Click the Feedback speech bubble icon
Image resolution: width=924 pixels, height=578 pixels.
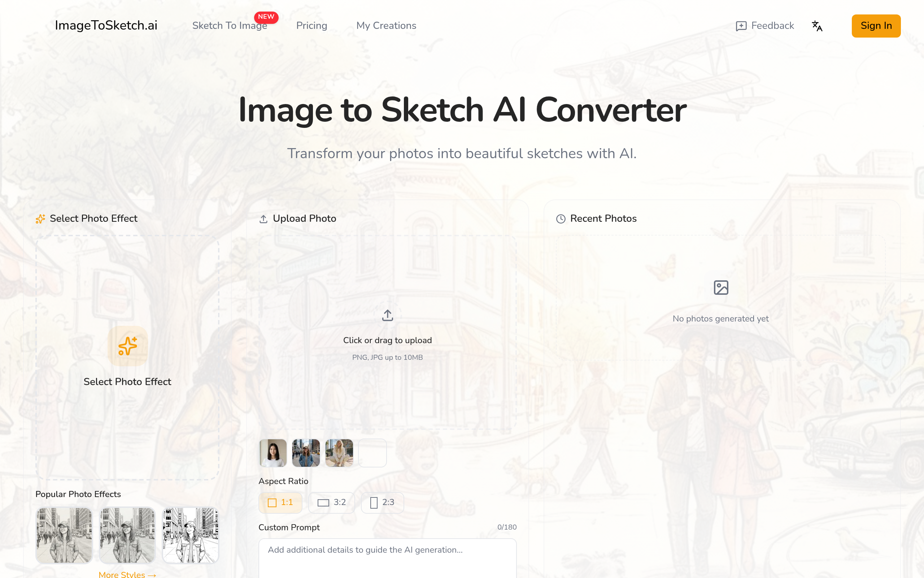coord(741,26)
